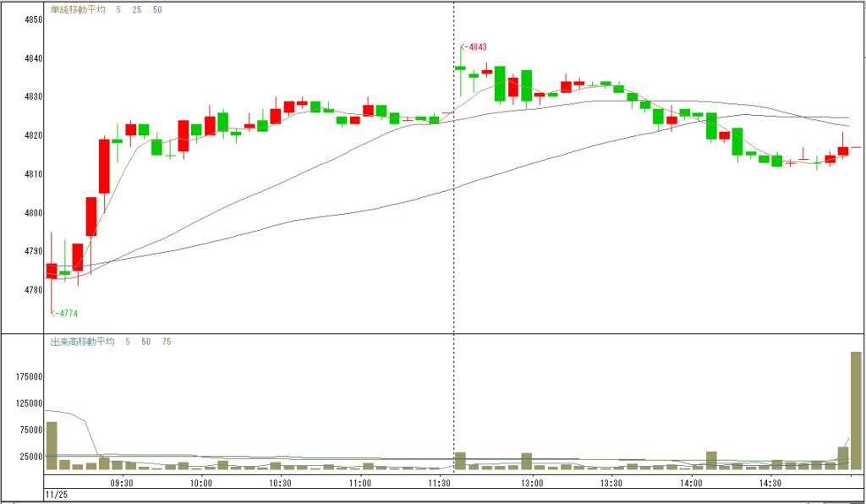Click the 11/25 date label
The width and height of the screenshot is (866, 504).
point(57,495)
